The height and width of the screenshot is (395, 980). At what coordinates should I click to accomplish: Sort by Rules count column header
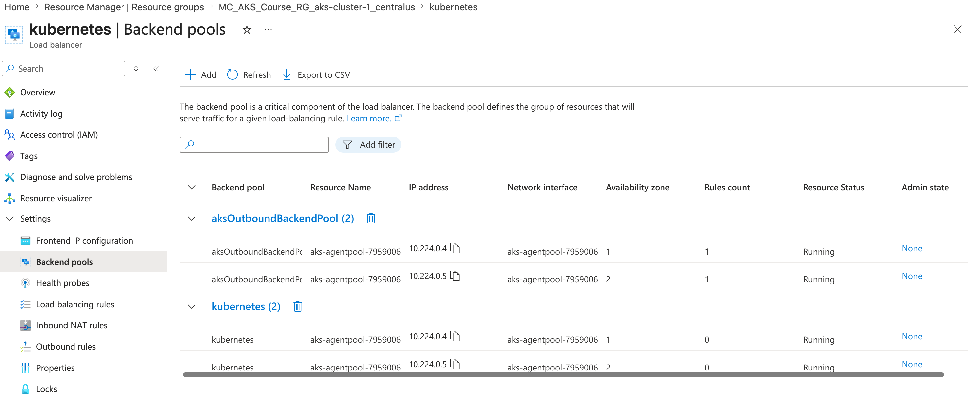pyautogui.click(x=727, y=187)
